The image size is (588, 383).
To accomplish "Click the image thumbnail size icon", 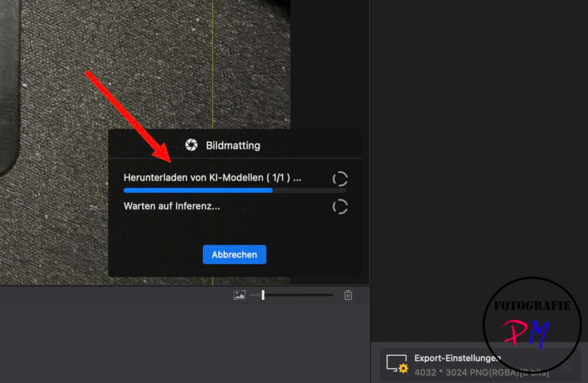I will coord(239,295).
